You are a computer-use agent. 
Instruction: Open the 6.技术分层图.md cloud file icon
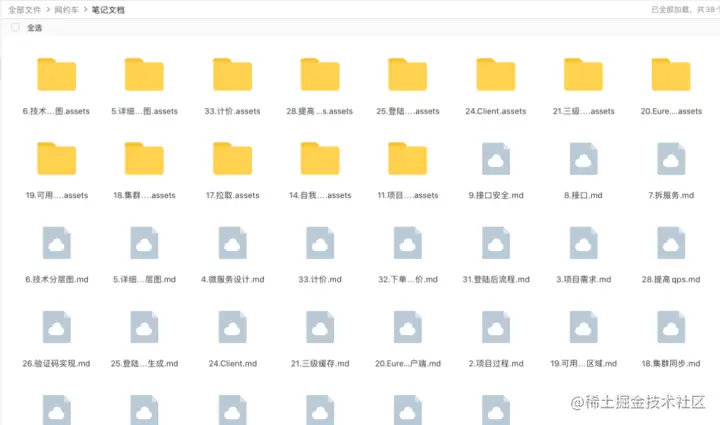[56, 243]
